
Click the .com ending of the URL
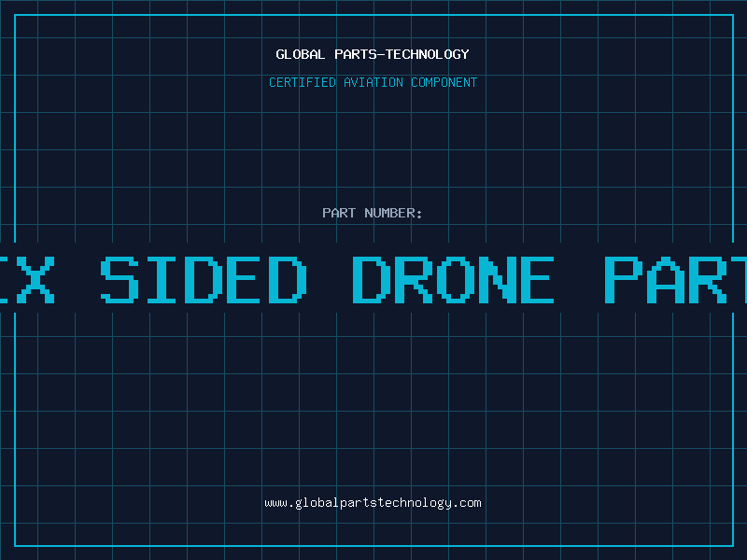467,503
